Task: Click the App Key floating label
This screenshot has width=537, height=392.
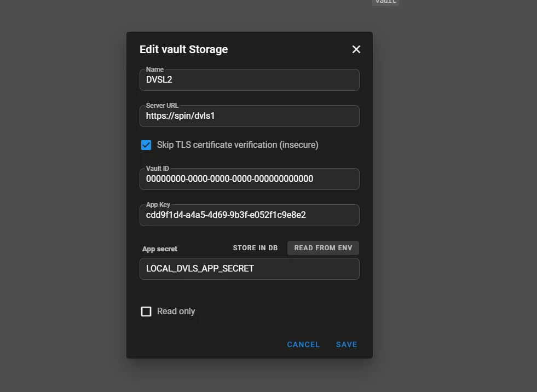Action: (x=158, y=205)
